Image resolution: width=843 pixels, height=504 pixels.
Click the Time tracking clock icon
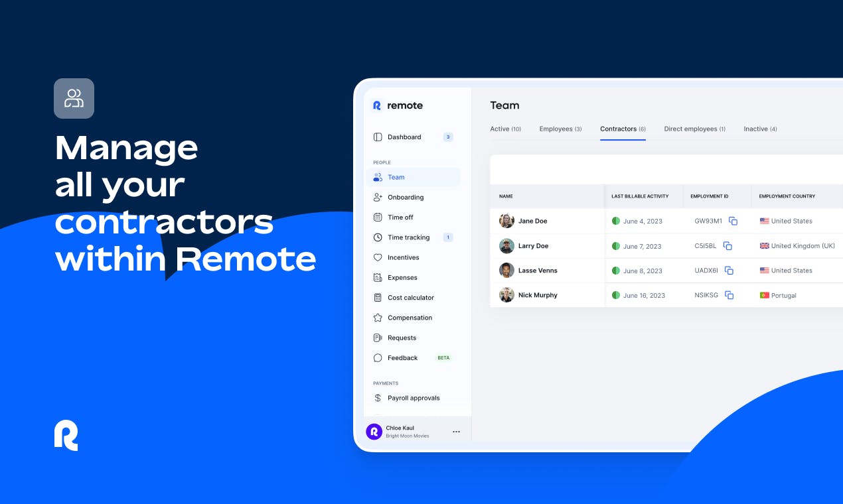[378, 237]
